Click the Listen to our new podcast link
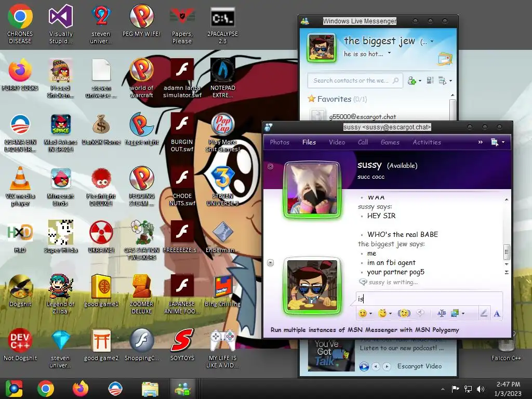 (x=402, y=348)
